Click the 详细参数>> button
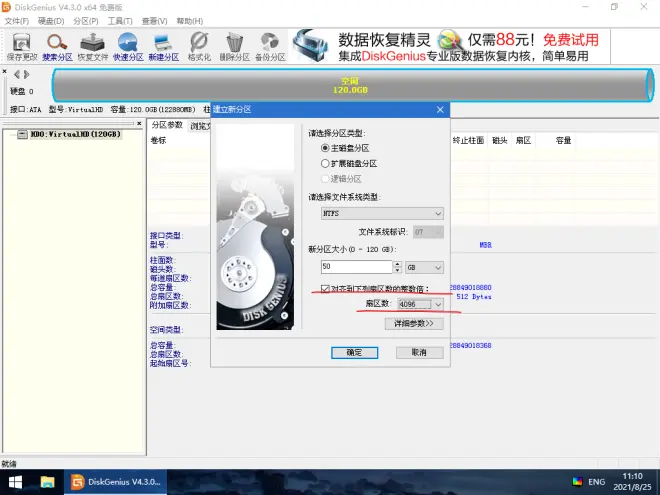The image size is (660, 495). pyautogui.click(x=414, y=323)
